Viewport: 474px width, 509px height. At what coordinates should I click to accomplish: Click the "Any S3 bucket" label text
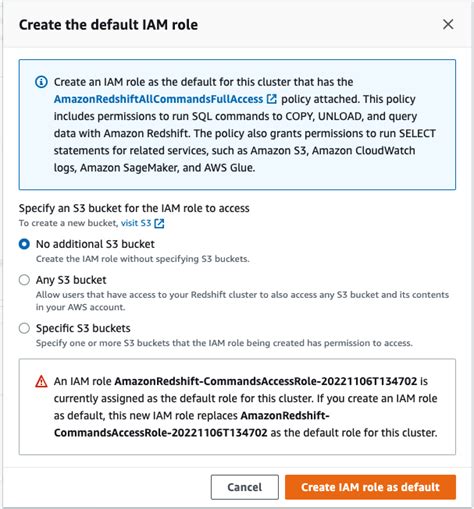pos(71,280)
